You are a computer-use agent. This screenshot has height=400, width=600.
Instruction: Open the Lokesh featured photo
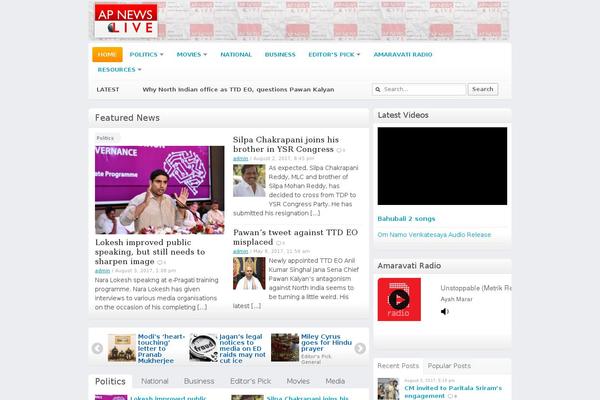tap(160, 190)
